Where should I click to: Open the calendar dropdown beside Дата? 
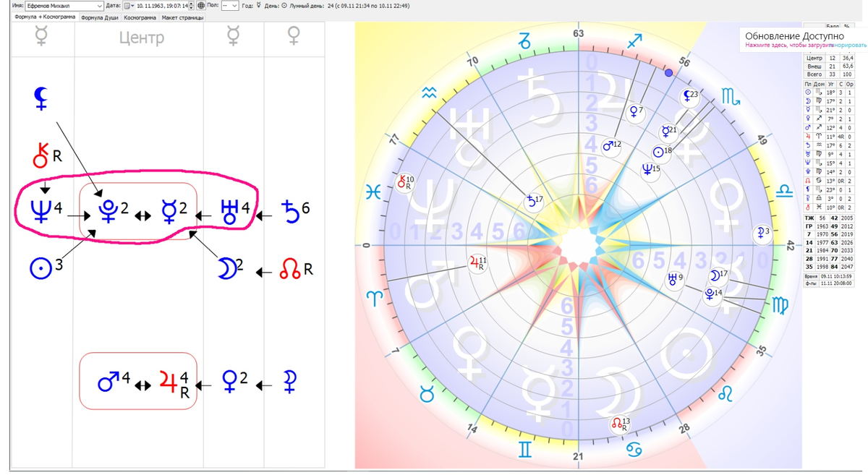[x=129, y=5]
